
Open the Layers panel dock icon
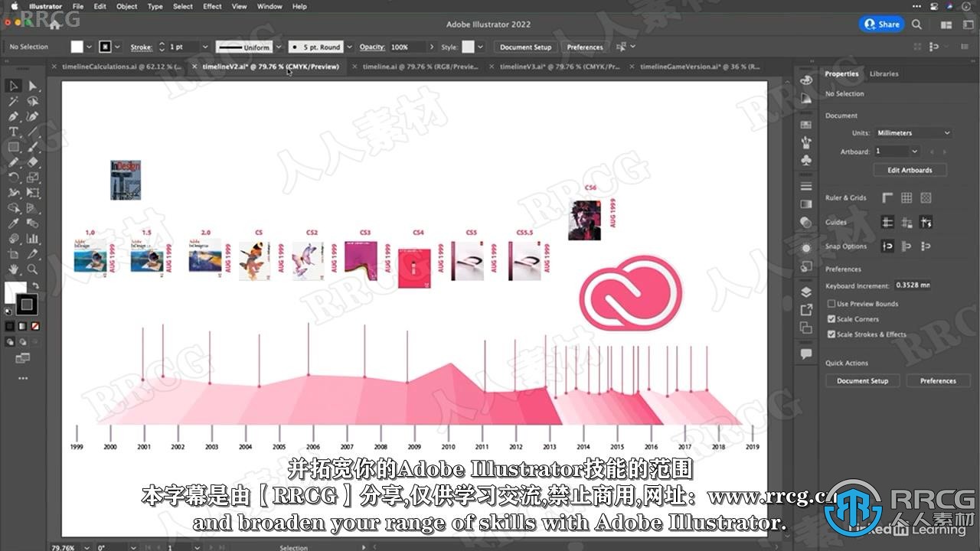(x=806, y=292)
